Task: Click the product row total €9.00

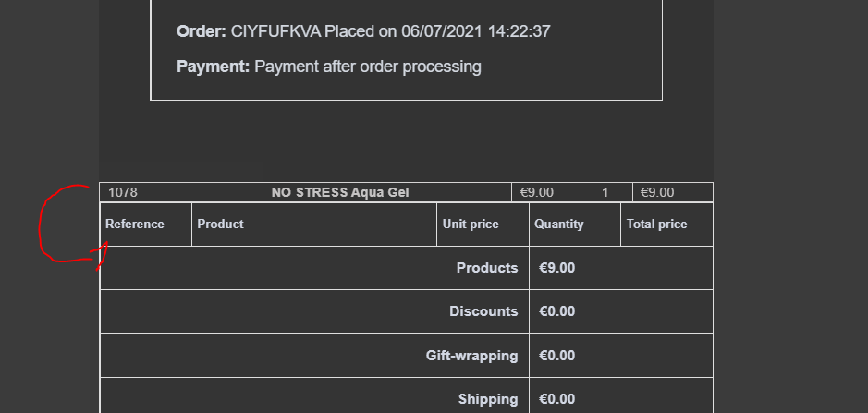Action: click(673, 192)
